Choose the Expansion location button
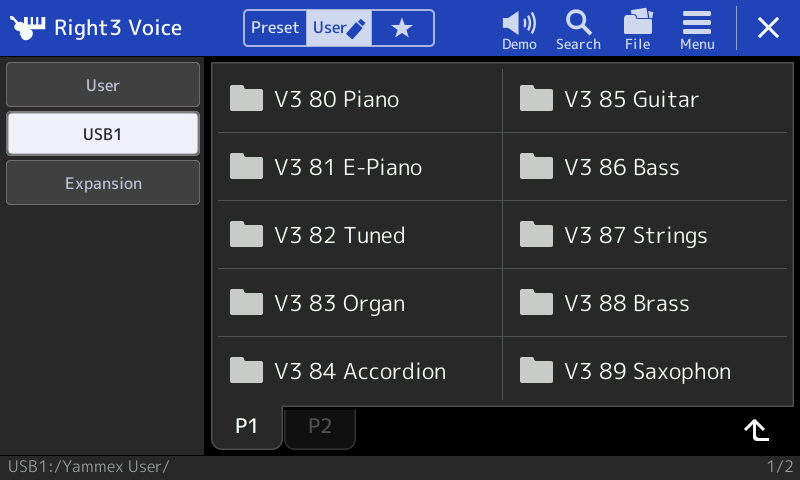Viewport: 800px width, 480px height. 103,183
